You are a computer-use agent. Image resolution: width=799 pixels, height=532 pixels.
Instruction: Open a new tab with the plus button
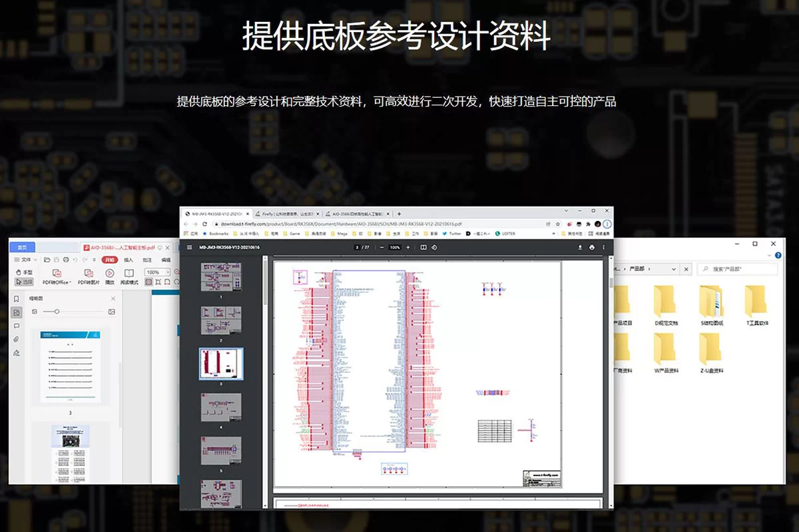point(399,214)
